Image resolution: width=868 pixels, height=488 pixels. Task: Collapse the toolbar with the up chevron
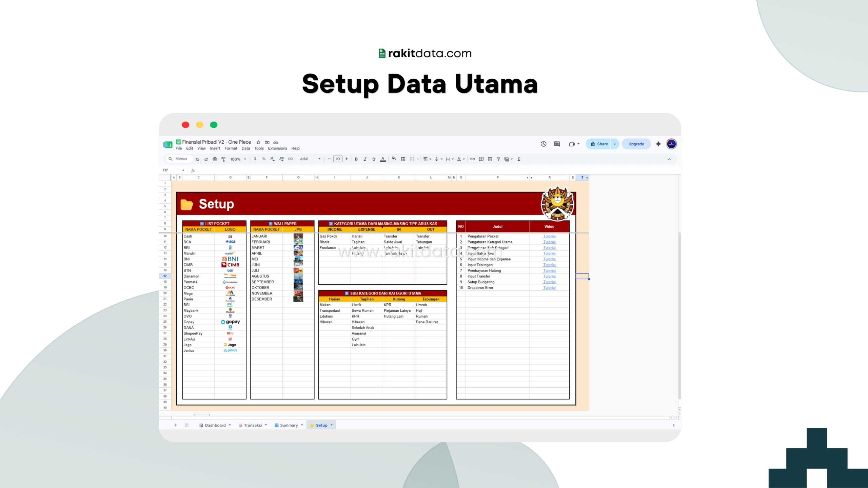pyautogui.click(x=669, y=159)
